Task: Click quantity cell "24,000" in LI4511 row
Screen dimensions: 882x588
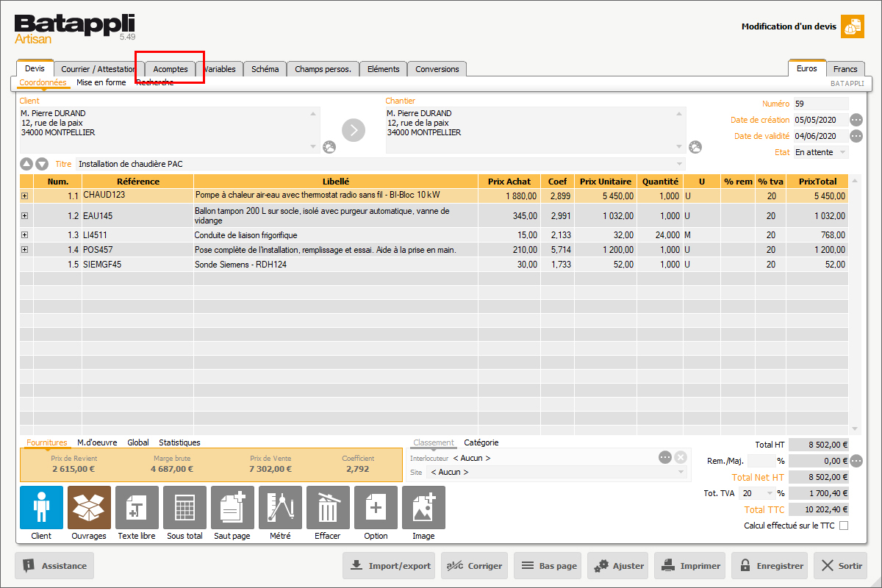Action: (660, 235)
